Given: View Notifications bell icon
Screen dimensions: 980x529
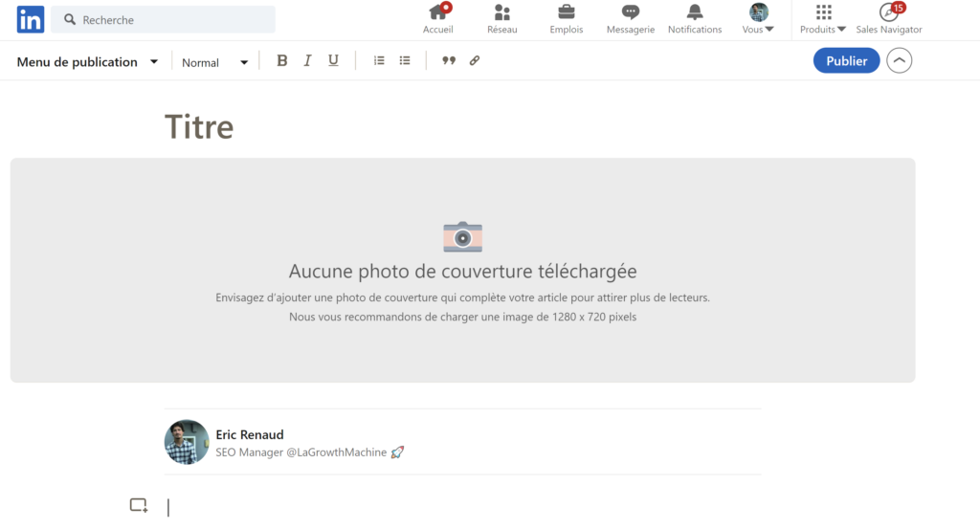Looking at the screenshot, I should point(695,12).
